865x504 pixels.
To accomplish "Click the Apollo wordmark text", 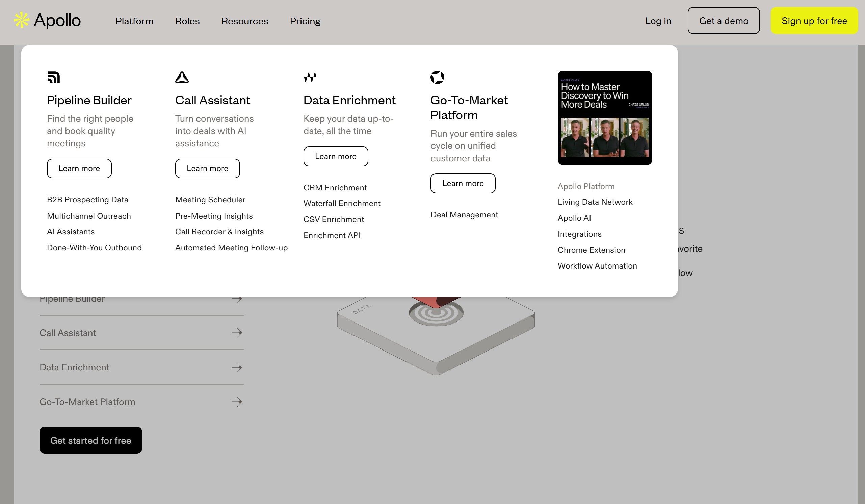I will 57,21.
